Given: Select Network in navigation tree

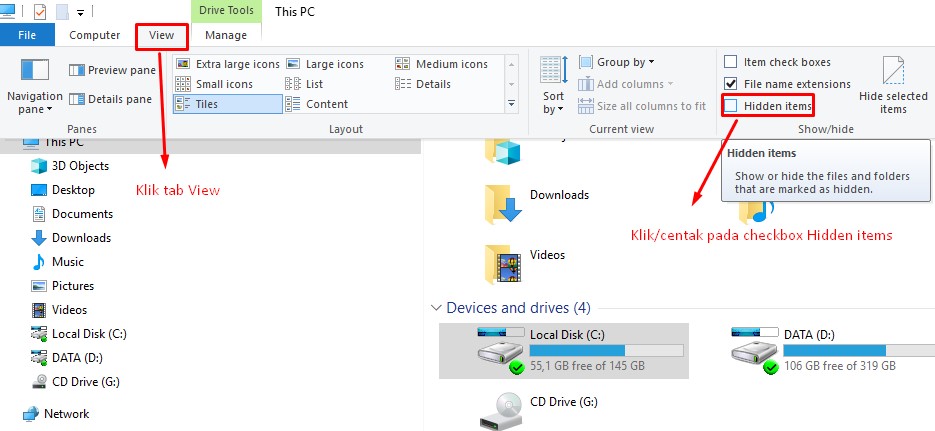Looking at the screenshot, I should 55,414.
